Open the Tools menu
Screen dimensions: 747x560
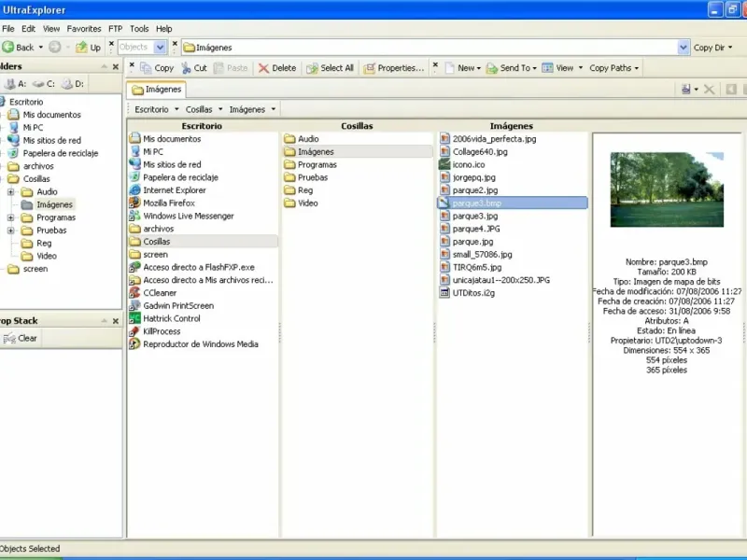click(x=139, y=29)
